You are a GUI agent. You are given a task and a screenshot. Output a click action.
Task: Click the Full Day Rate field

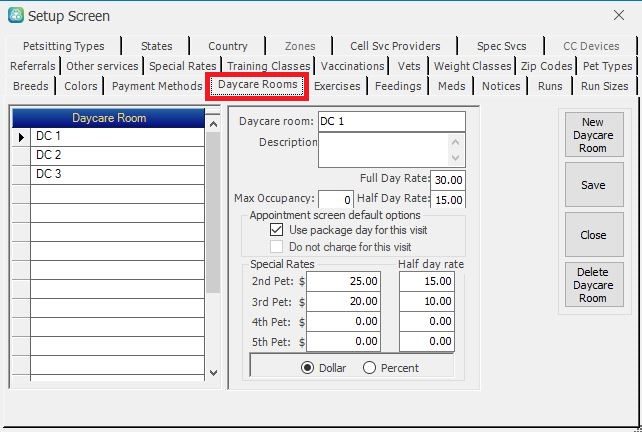pos(447,181)
